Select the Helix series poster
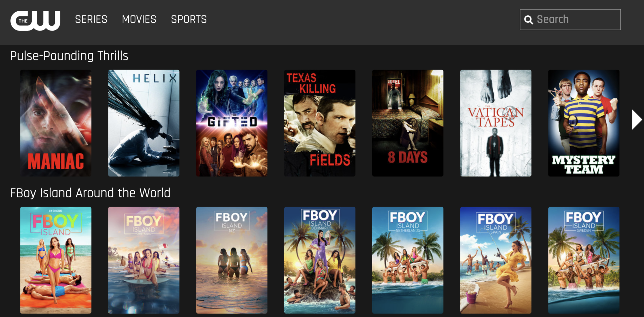Viewport: 644px width, 317px height. 144,123
